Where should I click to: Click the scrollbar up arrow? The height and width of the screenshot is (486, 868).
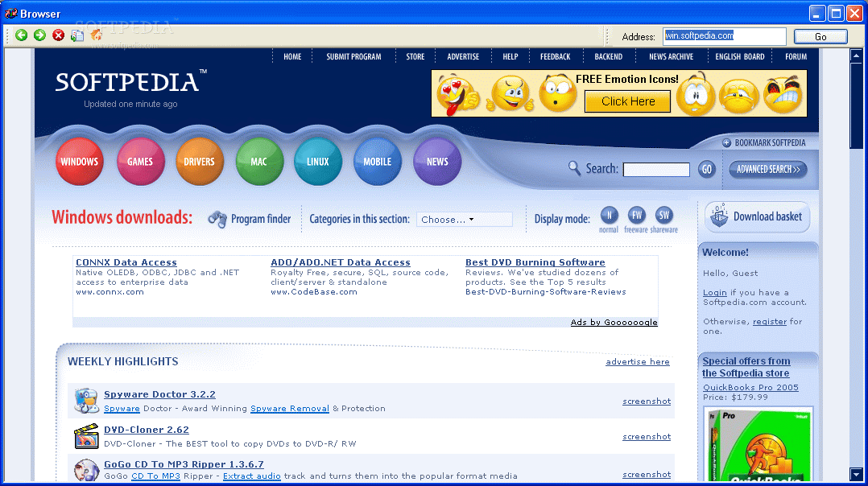(857, 56)
